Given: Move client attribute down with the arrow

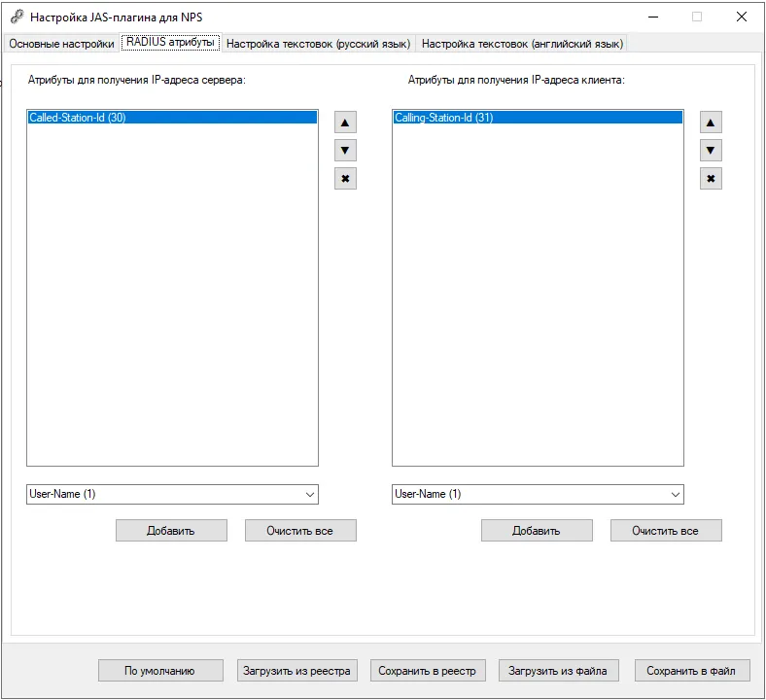Looking at the screenshot, I should point(711,151).
